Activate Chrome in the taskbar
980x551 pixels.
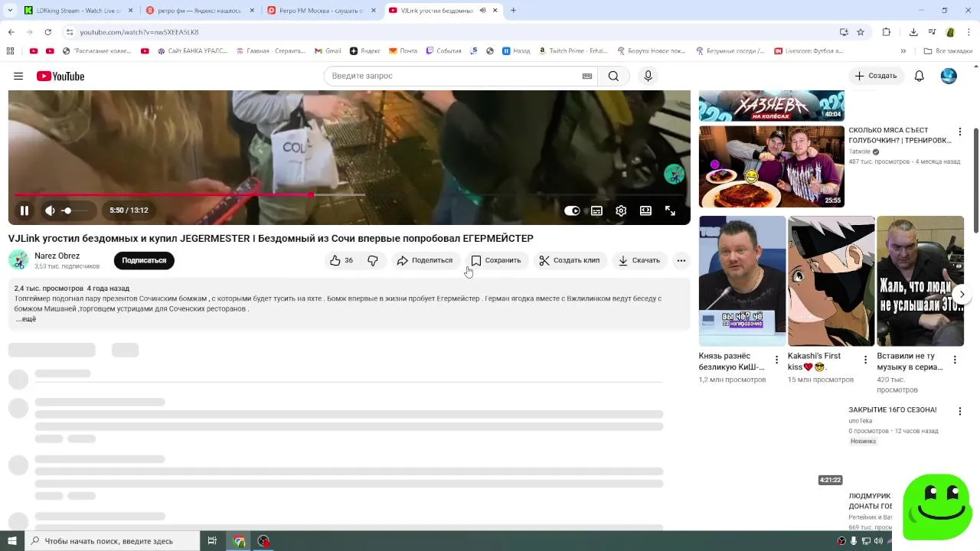tap(239, 541)
